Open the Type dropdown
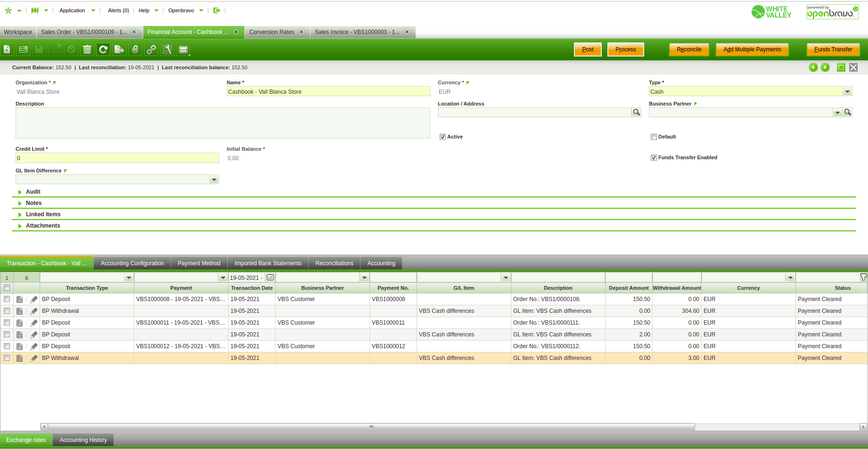This screenshot has height=449, width=868. pyautogui.click(x=847, y=92)
